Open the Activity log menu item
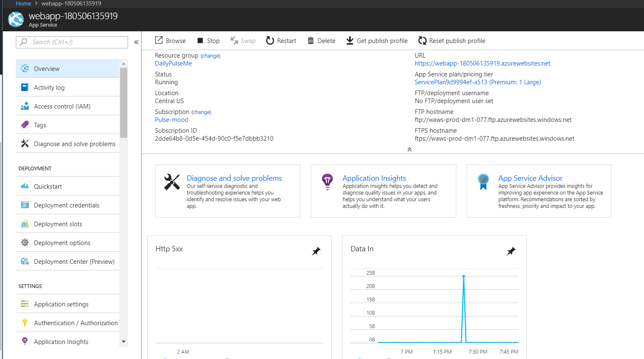The image size is (644, 359). (68, 87)
